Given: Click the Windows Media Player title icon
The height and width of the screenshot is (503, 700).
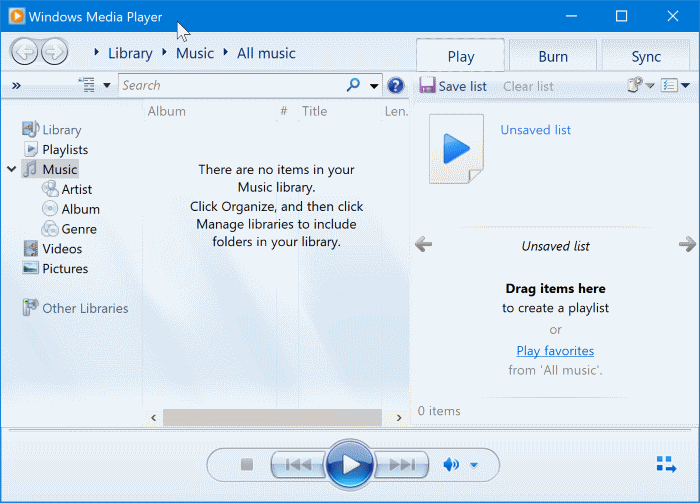Looking at the screenshot, I should point(17,16).
